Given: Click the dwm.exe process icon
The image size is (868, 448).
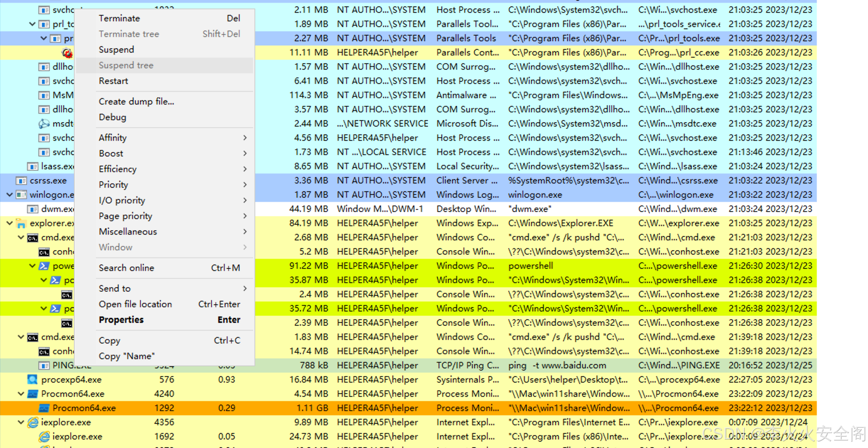Looking at the screenshot, I should [x=33, y=209].
